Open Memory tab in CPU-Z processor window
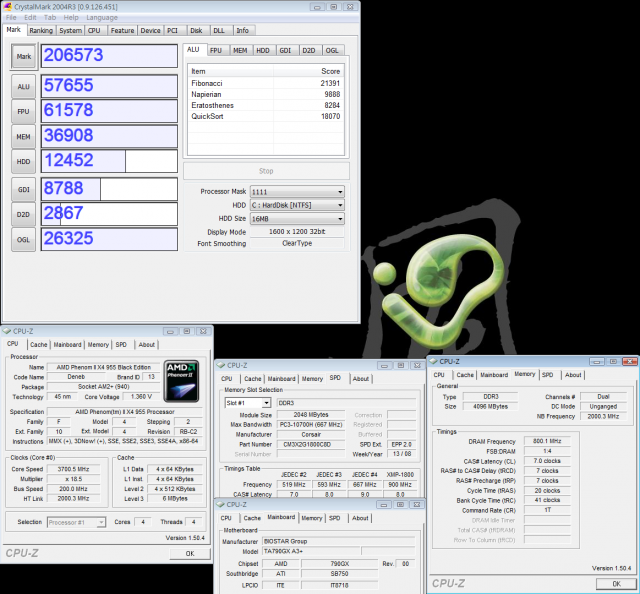 [x=98, y=345]
